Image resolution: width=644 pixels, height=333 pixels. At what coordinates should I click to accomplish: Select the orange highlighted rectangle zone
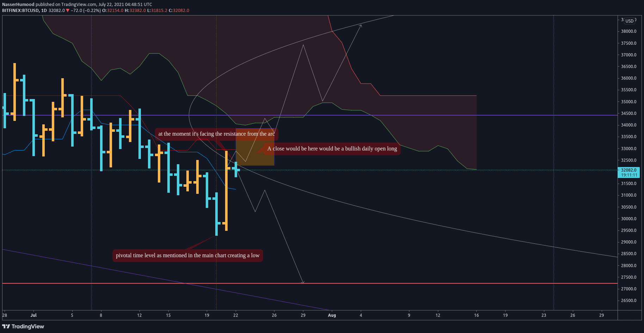pyautogui.click(x=255, y=147)
